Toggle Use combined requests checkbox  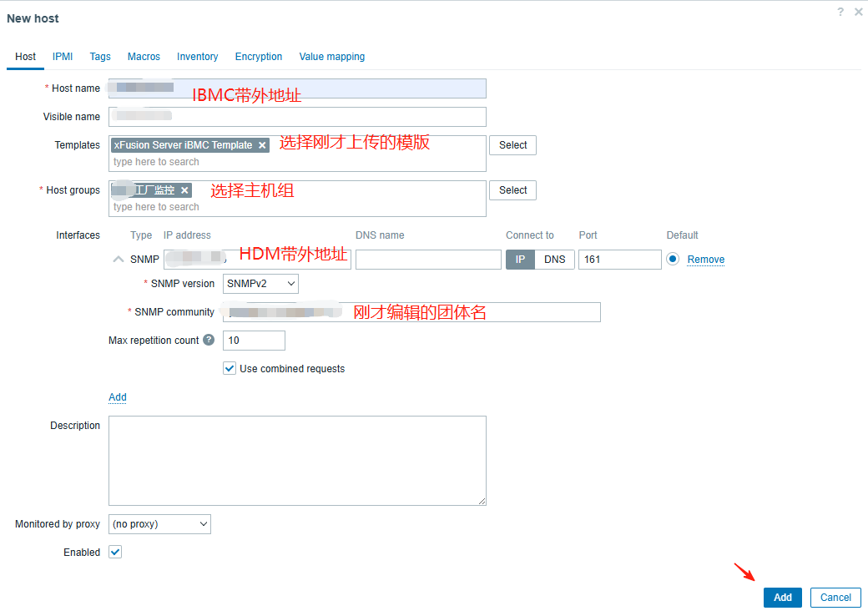point(230,368)
